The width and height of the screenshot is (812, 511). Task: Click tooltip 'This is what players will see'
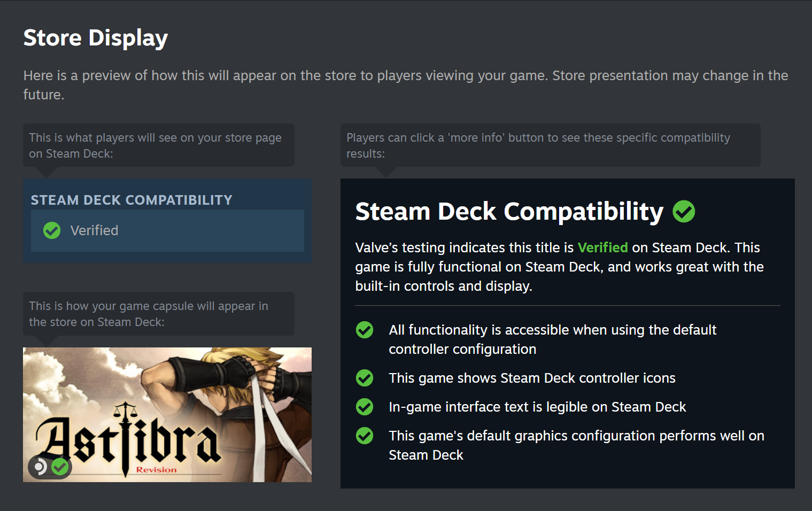[x=159, y=145]
